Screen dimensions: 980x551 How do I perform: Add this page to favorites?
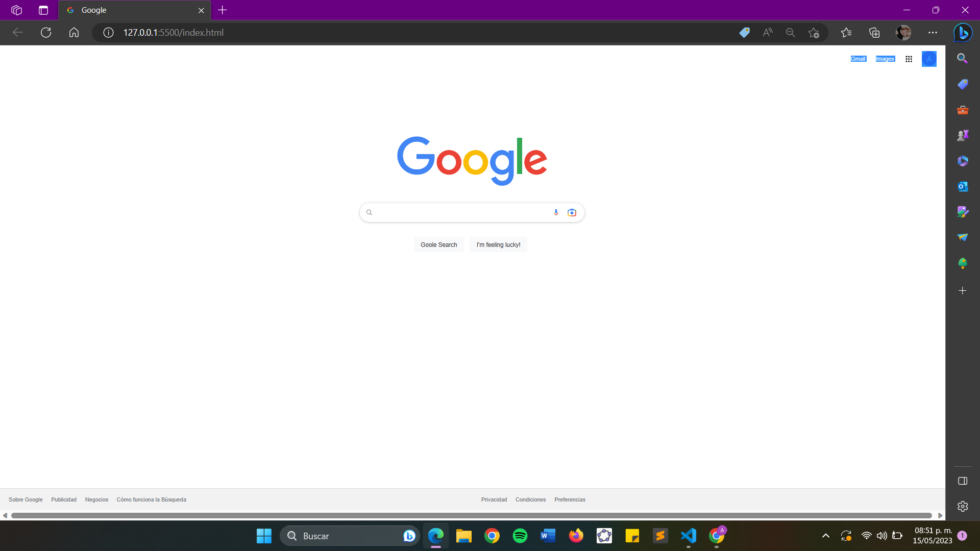click(814, 32)
